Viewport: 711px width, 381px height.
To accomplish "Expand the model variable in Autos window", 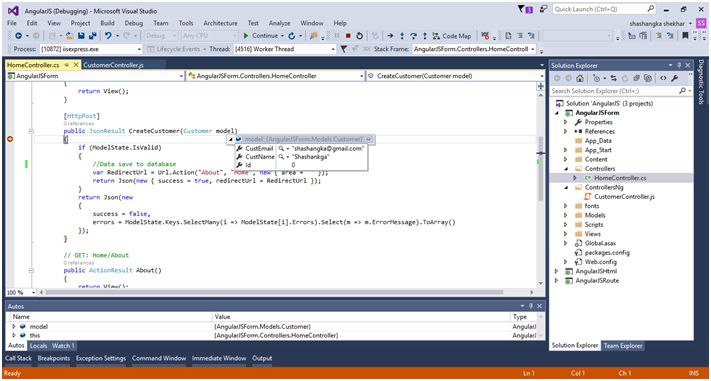I will (x=14, y=327).
